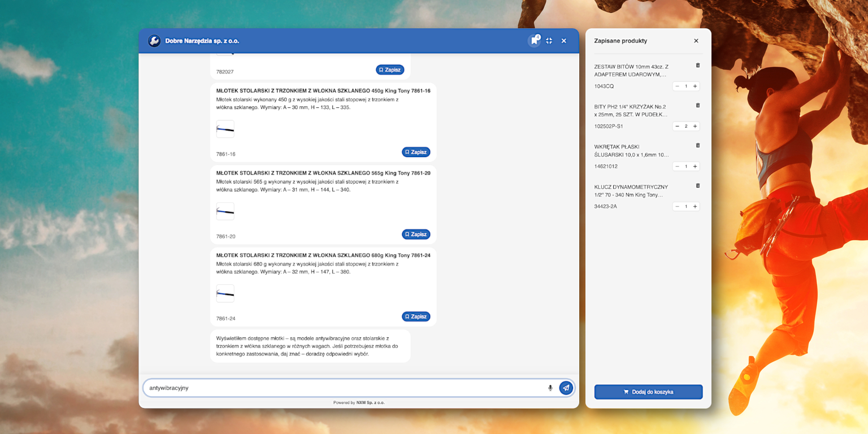Image resolution: width=868 pixels, height=434 pixels.
Task: Remove KLUCZ DYNAMOMETRYCZNY using trash icon
Action: 697,186
